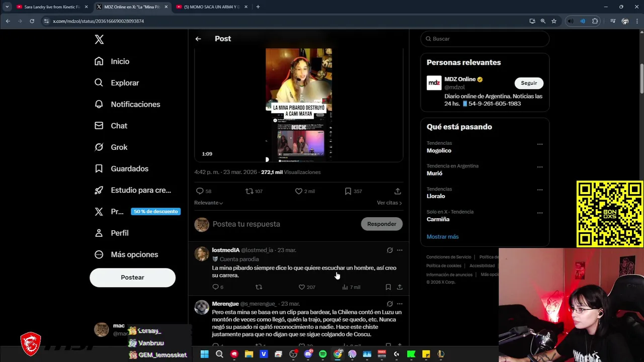Open Política de cookies footer link

(444, 266)
